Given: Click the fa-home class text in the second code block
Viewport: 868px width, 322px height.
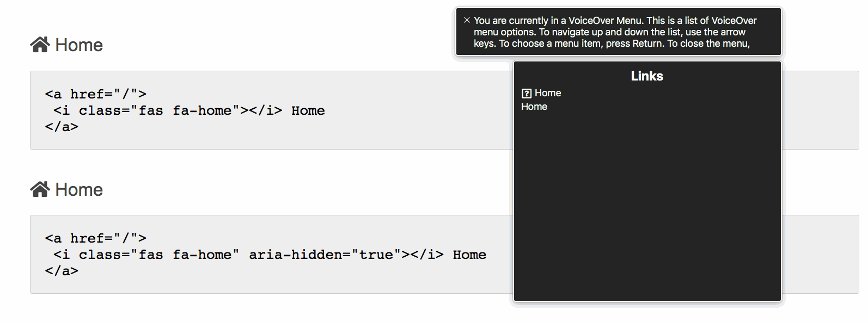Looking at the screenshot, I should (x=201, y=255).
